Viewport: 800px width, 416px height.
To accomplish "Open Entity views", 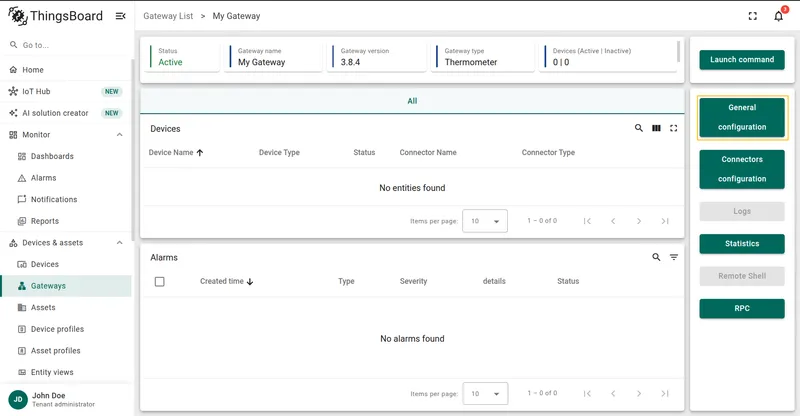I will [66, 372].
